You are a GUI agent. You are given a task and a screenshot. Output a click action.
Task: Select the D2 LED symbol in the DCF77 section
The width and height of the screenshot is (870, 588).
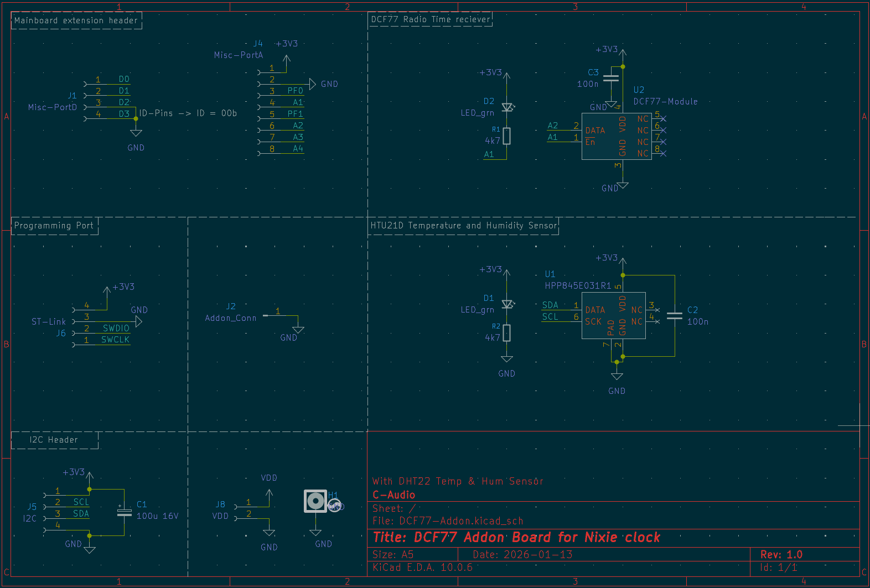pyautogui.click(x=507, y=107)
